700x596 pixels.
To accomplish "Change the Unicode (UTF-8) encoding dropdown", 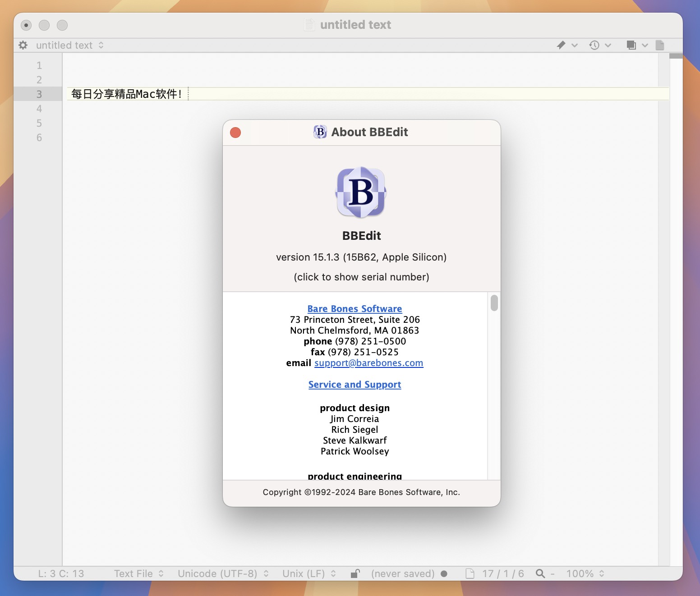I will [x=223, y=573].
